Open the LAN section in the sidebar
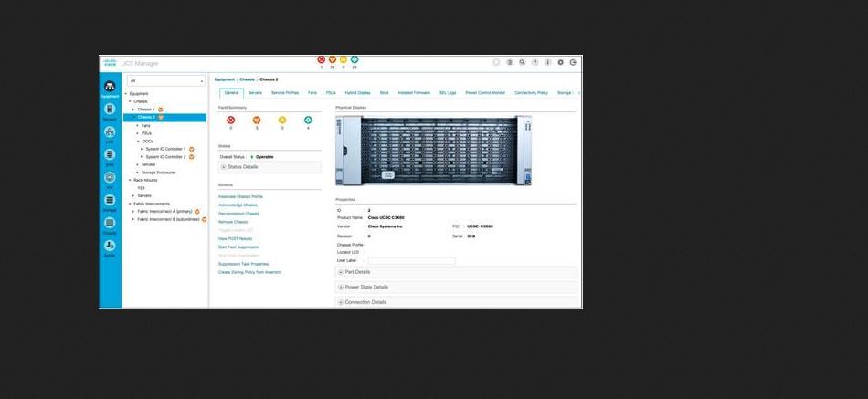This screenshot has height=399, width=868. coord(110,134)
